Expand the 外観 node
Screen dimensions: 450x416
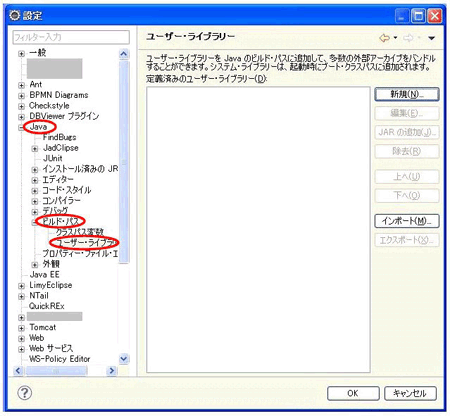35,265
